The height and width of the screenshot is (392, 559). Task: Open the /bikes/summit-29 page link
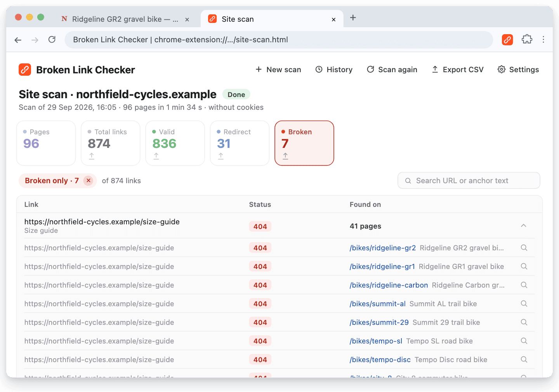379,322
